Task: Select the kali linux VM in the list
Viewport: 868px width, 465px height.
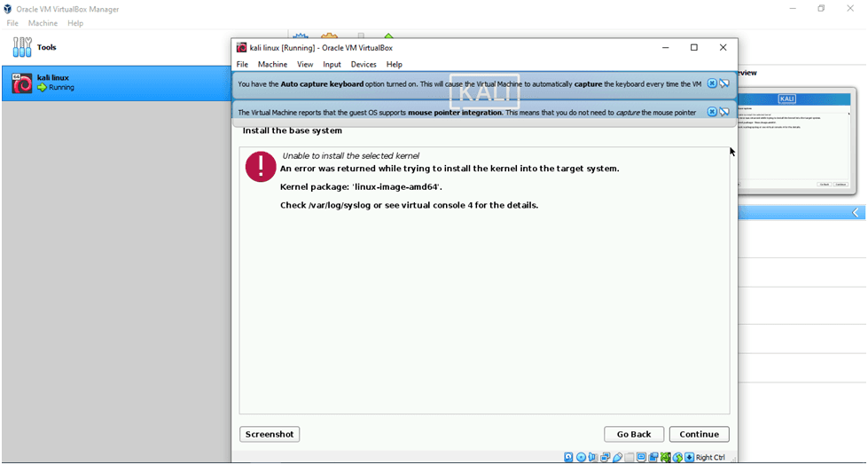Action: pos(115,83)
